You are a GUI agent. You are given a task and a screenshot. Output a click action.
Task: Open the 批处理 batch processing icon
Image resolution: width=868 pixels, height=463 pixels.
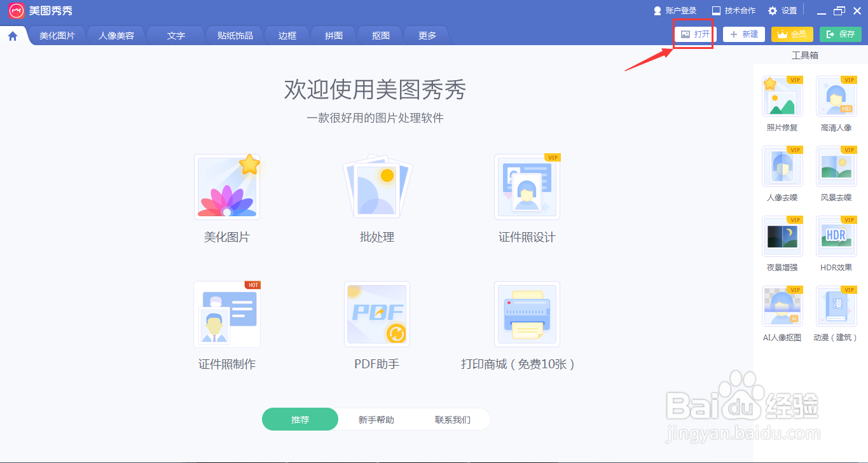377,187
